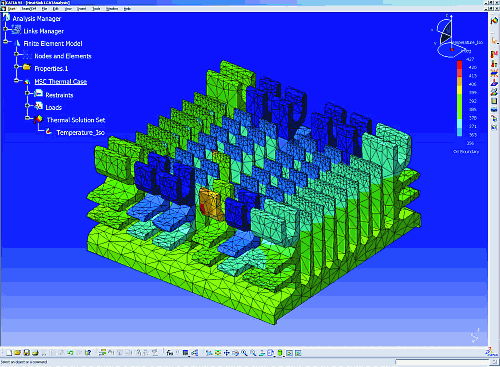Select the Temperature_Iso tree item
The width and height of the screenshot is (500, 367).
coord(80,133)
